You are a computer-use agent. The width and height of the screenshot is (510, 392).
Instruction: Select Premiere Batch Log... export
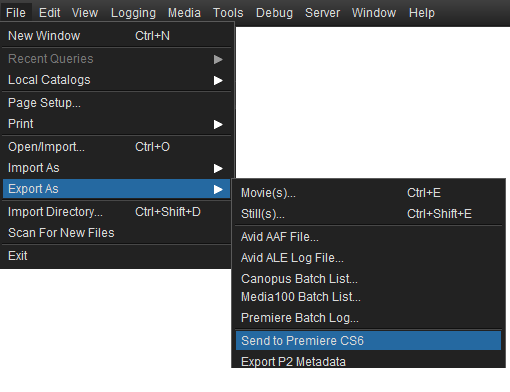coord(368,318)
